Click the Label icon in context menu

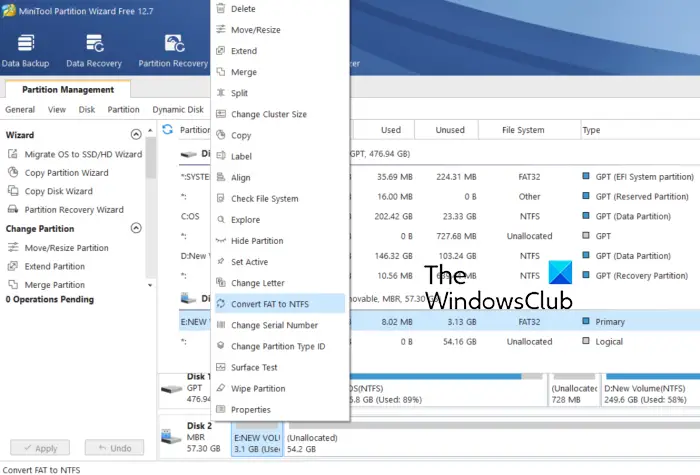[x=221, y=156]
